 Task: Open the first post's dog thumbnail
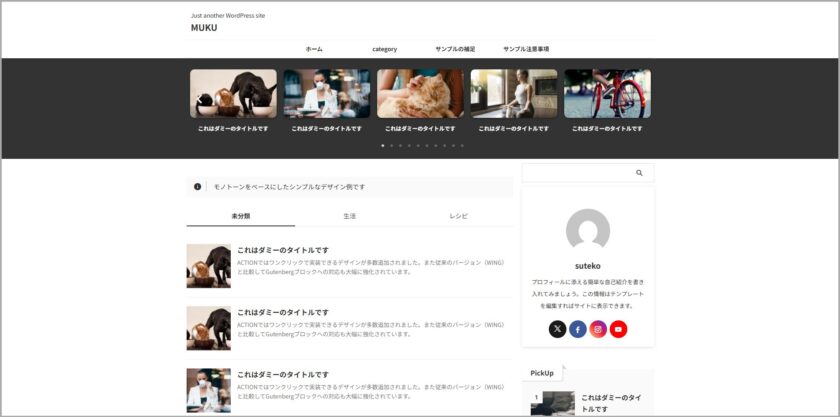[208, 266]
